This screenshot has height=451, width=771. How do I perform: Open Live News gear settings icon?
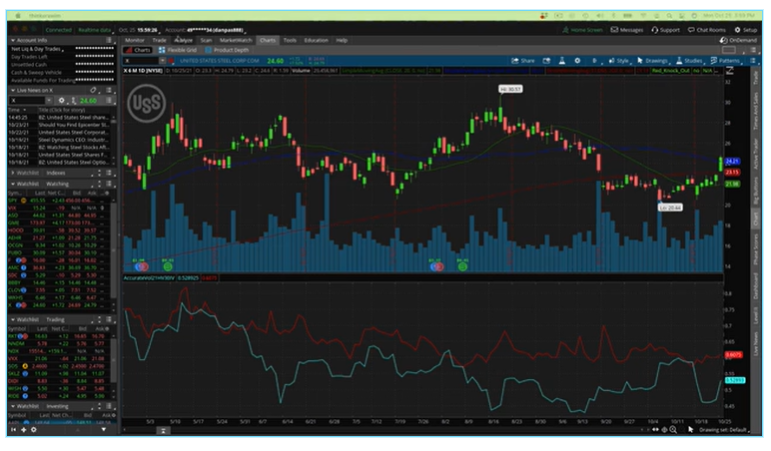tap(61, 100)
